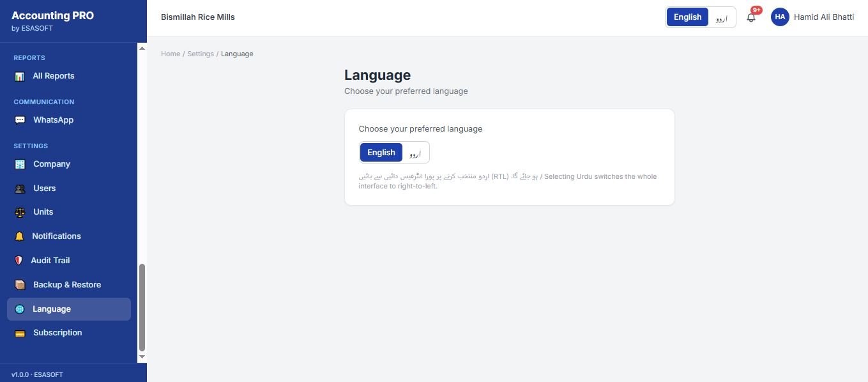
Task: Open the Audit Trail page
Action: coord(69,261)
